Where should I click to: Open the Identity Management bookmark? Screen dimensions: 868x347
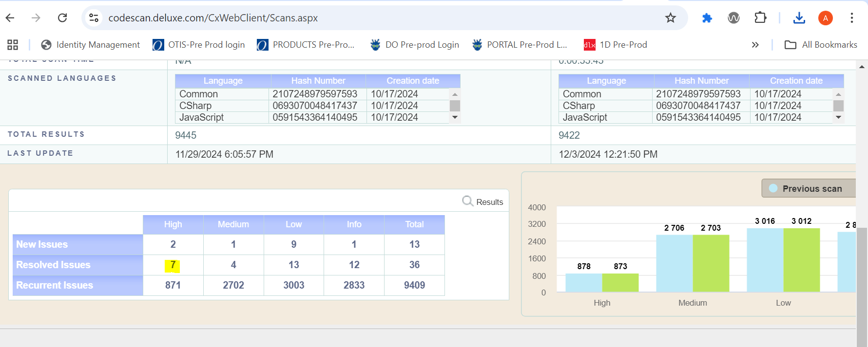91,45
